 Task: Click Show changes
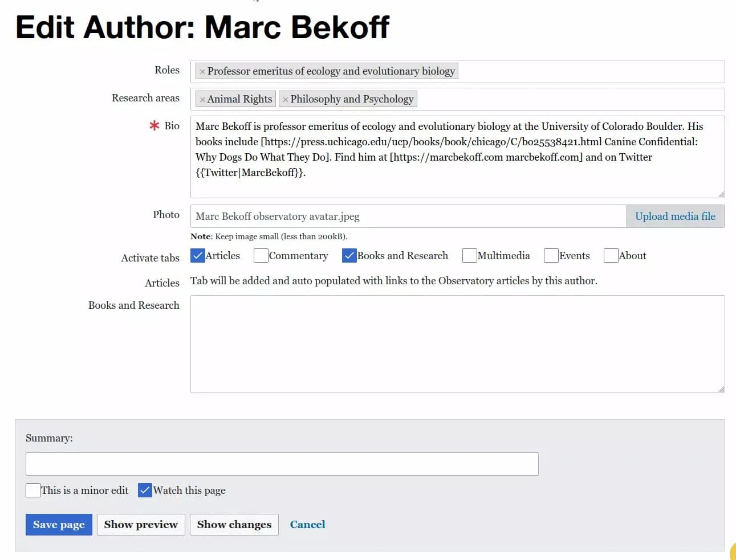(x=234, y=524)
